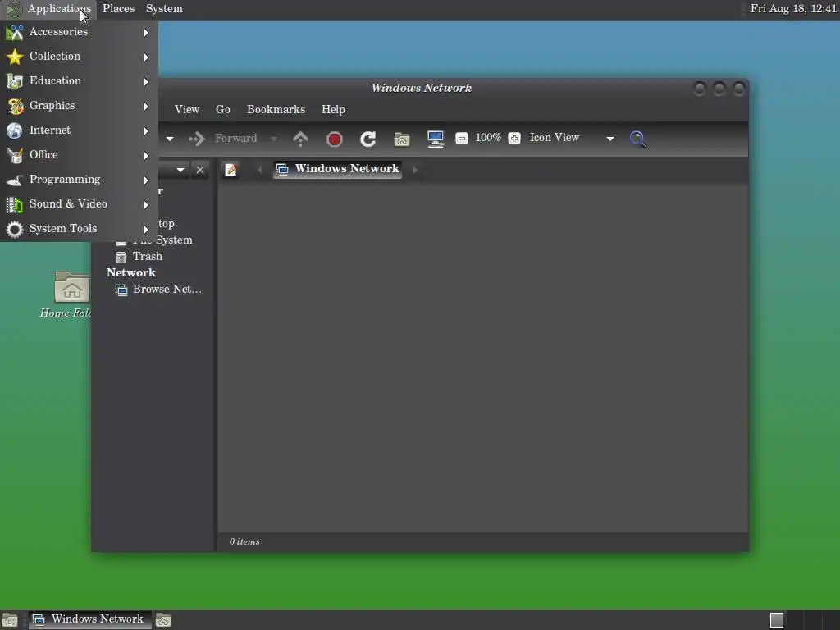Open the Programming submenu

79,180
